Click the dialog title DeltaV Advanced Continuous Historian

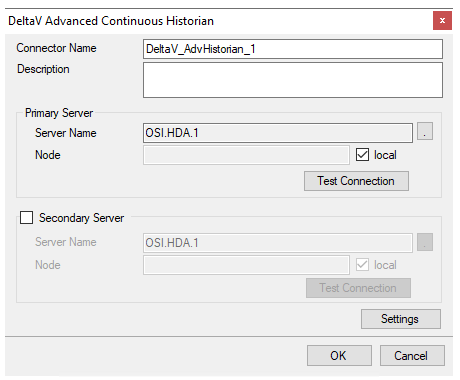coord(111,21)
